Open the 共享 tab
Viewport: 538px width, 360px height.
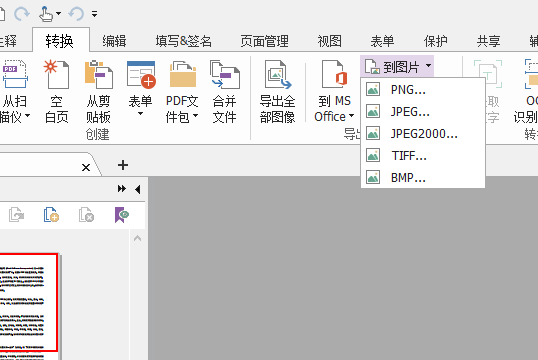pyautogui.click(x=489, y=41)
